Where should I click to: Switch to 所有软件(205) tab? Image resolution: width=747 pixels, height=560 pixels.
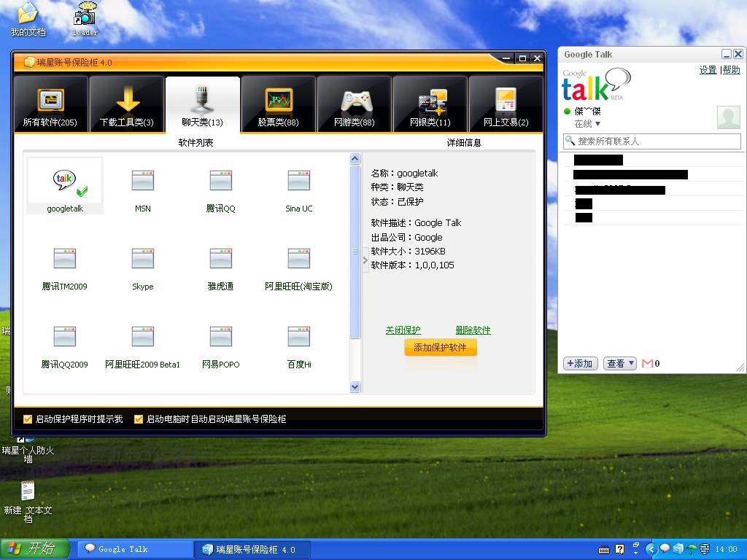pos(50,104)
